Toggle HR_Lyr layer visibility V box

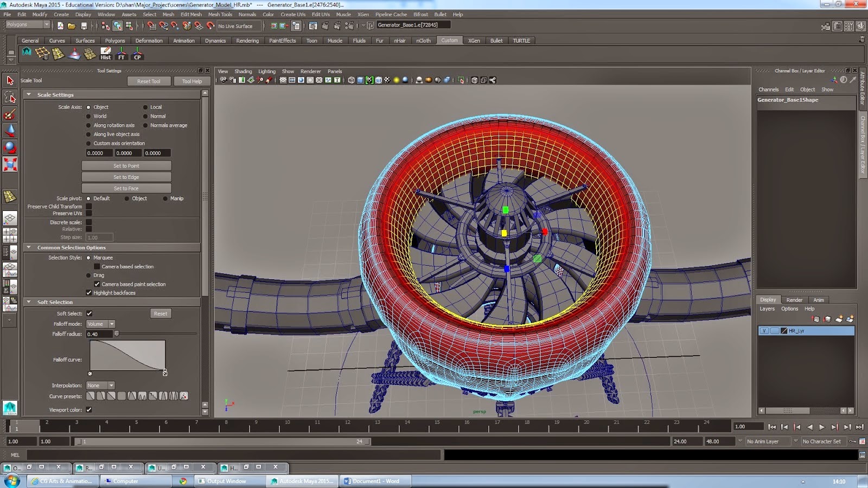[x=764, y=331]
